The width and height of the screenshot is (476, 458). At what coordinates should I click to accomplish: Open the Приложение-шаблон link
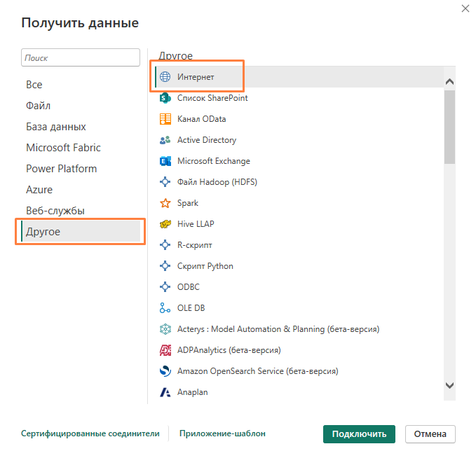tap(222, 433)
